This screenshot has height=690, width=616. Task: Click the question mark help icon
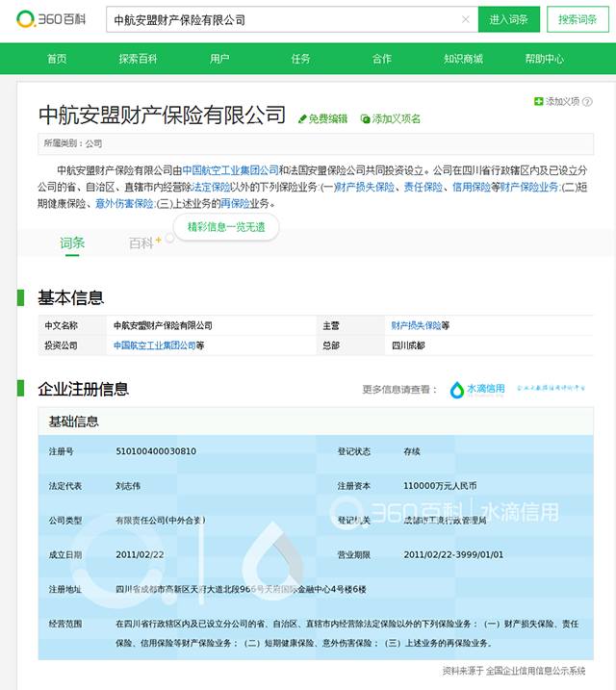point(587,102)
